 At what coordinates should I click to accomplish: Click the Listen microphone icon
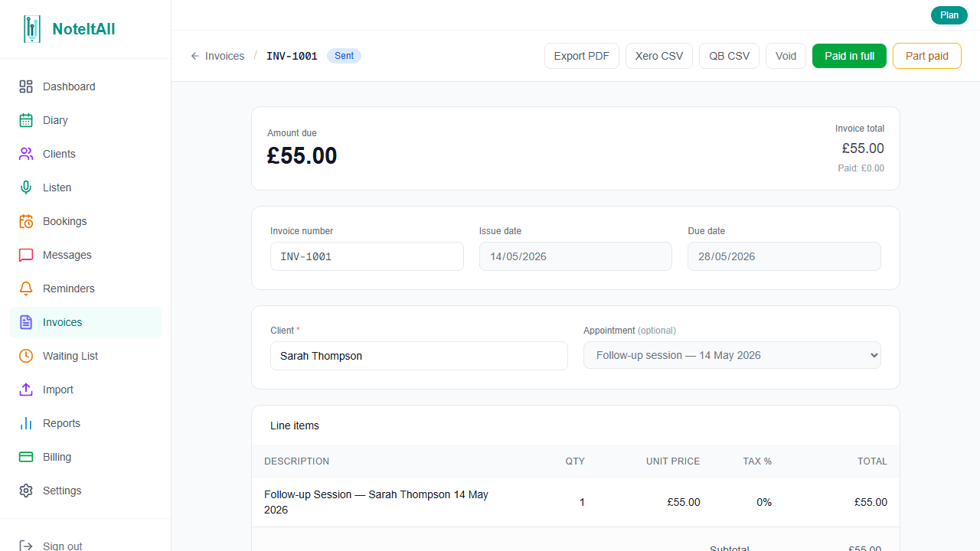point(26,187)
